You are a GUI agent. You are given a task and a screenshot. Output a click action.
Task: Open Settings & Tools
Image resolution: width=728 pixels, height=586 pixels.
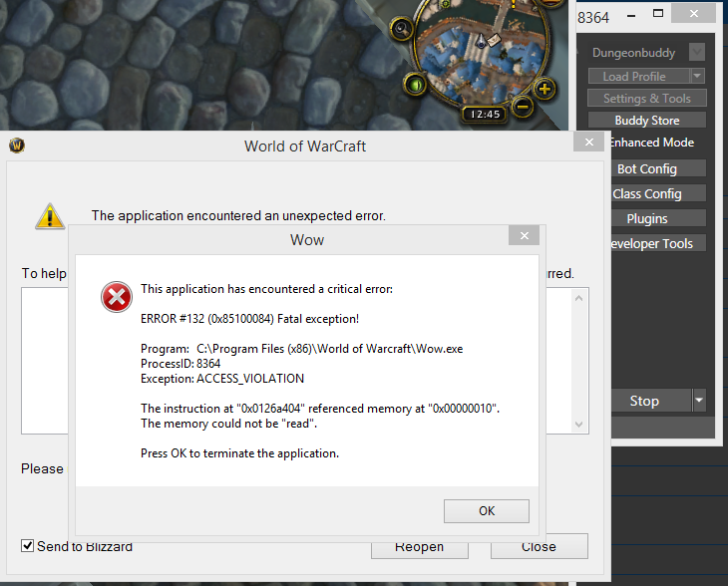[647, 99]
